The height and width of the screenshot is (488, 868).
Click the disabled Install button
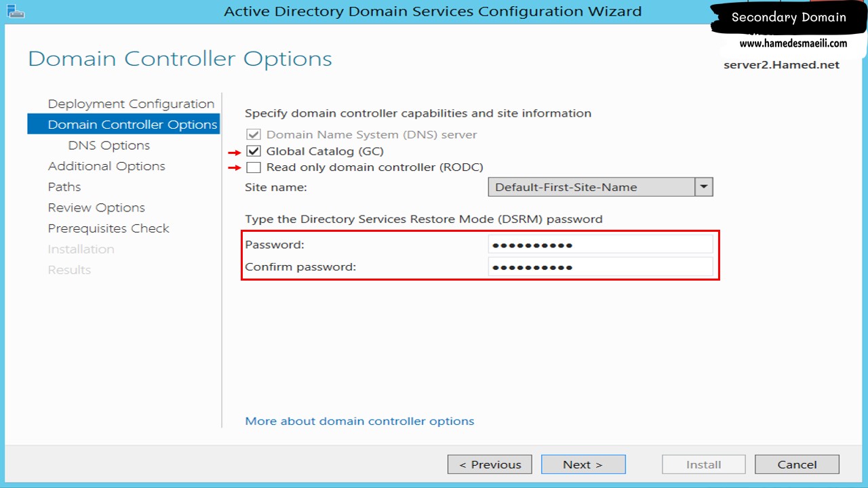[703, 464]
